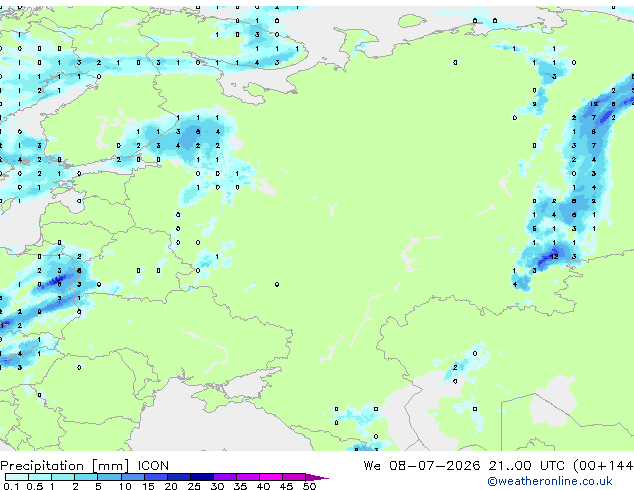Image resolution: width=634 pixels, height=490 pixels.
Task: Select legend swatch between 10 and 15
Action: [x=133, y=477]
